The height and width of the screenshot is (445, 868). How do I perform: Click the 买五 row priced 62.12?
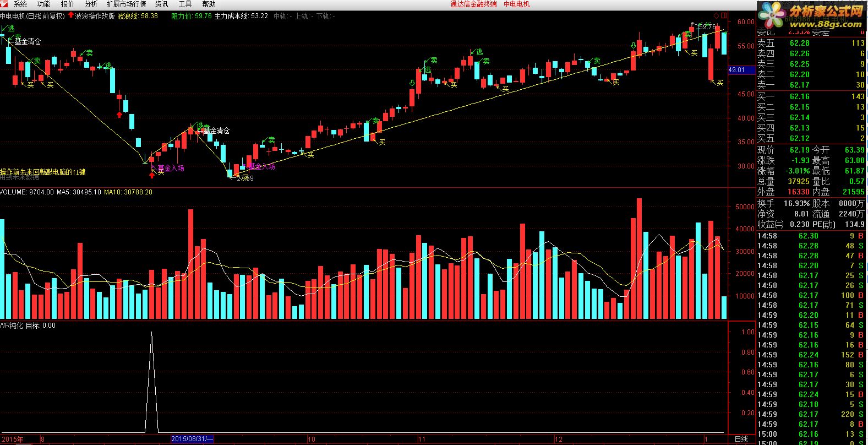point(811,138)
